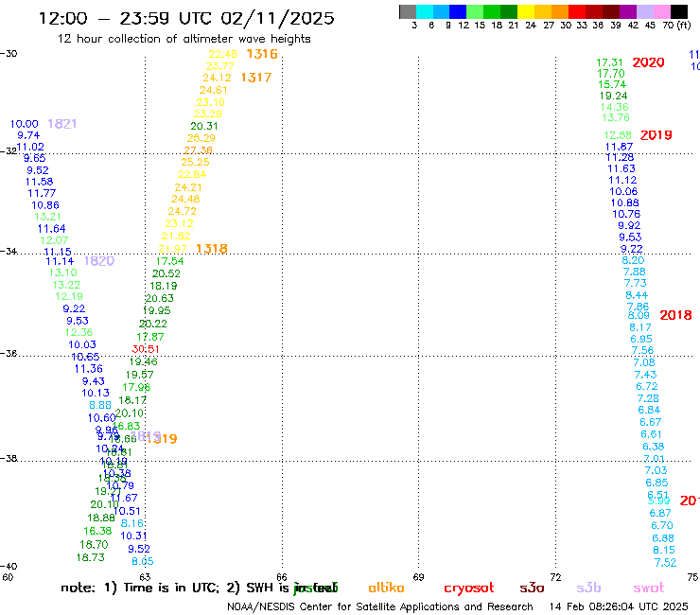Click the lavender 42-45 ft legend swatch
This screenshot has width=700, height=615.
pyautogui.click(x=644, y=11)
